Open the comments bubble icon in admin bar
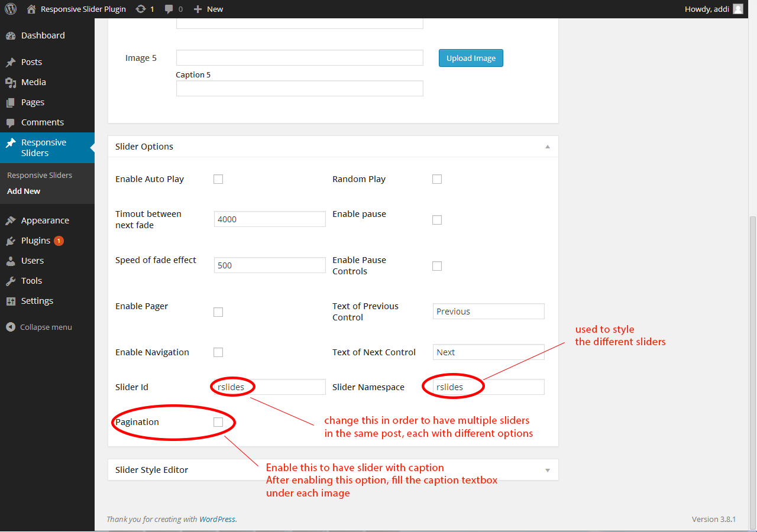The height and width of the screenshot is (532, 757). point(169,9)
